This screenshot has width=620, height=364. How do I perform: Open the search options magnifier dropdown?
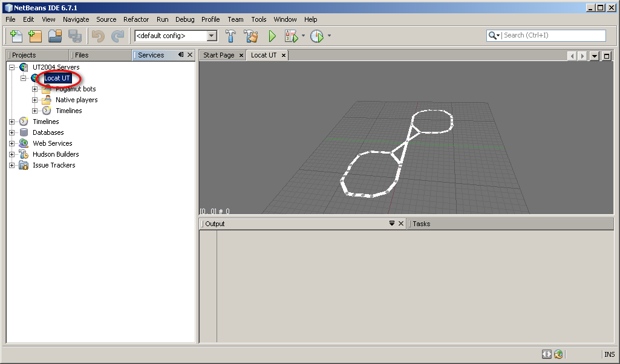pos(494,36)
